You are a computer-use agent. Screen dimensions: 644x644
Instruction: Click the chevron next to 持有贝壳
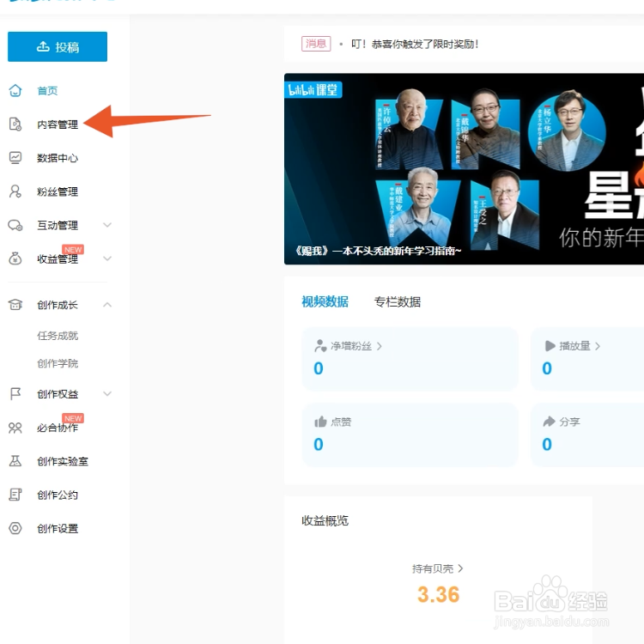point(460,568)
